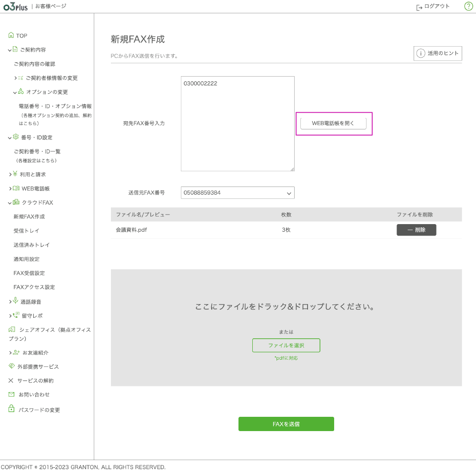Open FAXアクセス設定 in sidebar
The width and height of the screenshot is (476, 472).
tap(34, 287)
